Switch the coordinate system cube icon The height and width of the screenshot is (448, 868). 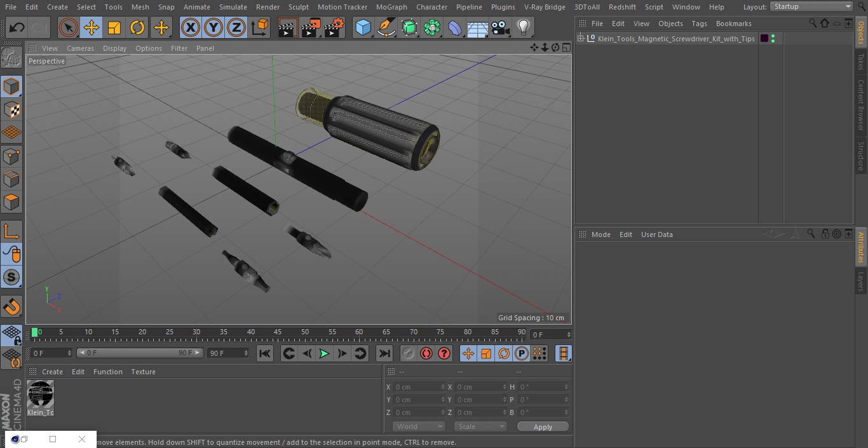[x=260, y=27]
